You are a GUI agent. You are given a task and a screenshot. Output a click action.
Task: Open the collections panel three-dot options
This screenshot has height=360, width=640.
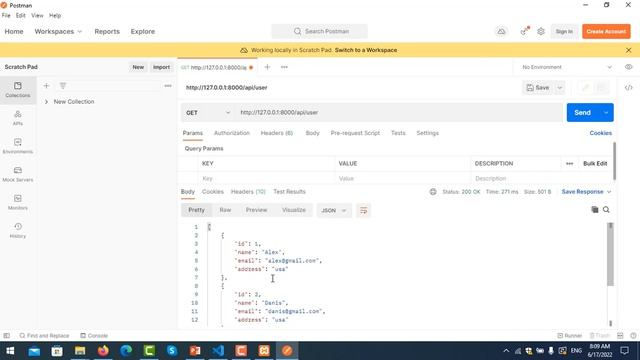tap(168, 86)
